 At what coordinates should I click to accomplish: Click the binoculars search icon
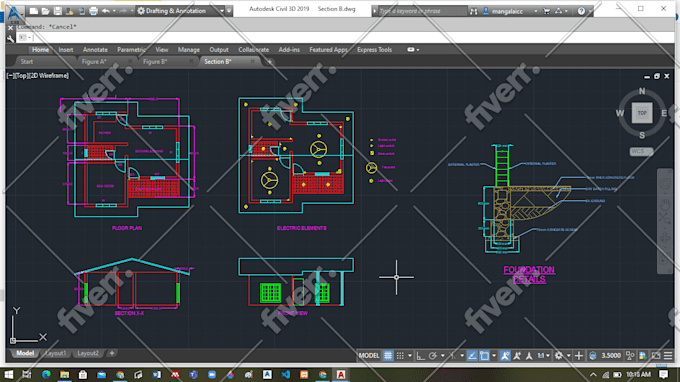(x=474, y=11)
